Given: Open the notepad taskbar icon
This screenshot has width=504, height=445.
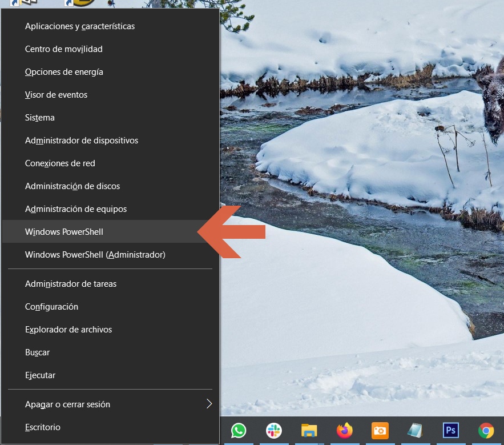Looking at the screenshot, I should [415, 431].
